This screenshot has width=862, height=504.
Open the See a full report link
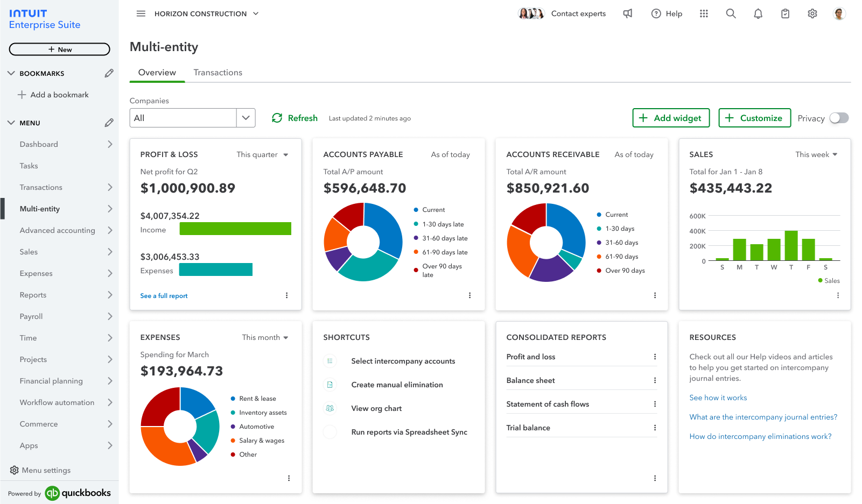[x=164, y=295]
